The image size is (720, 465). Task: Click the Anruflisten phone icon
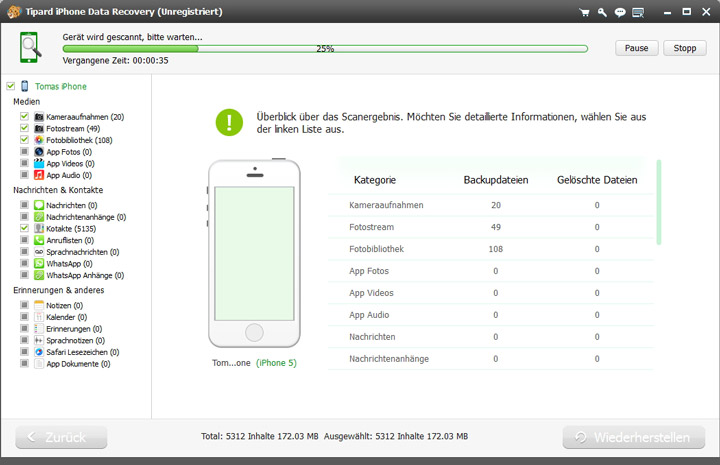point(39,240)
